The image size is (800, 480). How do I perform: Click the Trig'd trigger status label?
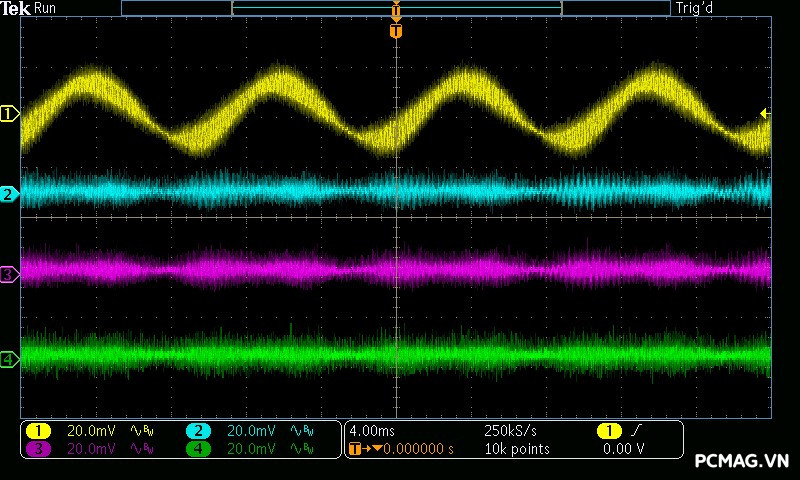[694, 8]
